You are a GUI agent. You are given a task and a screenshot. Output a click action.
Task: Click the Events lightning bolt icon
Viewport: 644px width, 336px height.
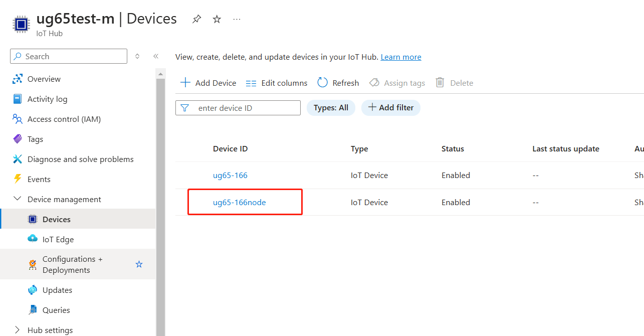[18, 179]
